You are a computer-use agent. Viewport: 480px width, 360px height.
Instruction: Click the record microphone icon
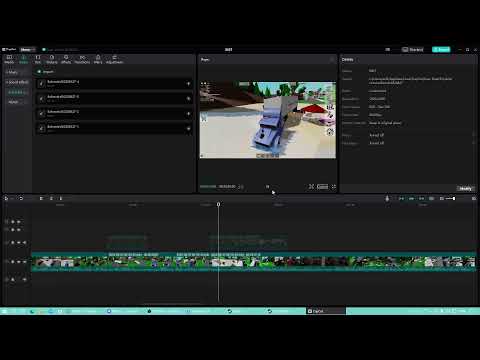tap(387, 198)
